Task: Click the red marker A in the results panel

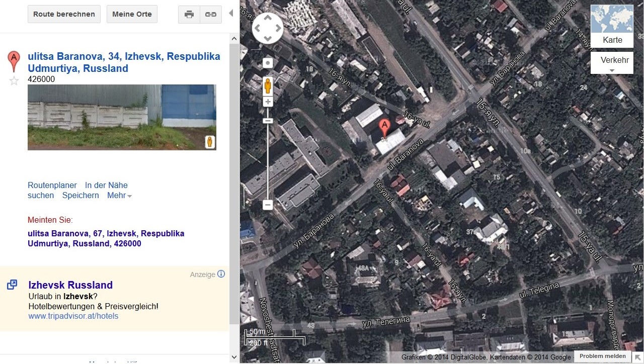Action: [14, 61]
